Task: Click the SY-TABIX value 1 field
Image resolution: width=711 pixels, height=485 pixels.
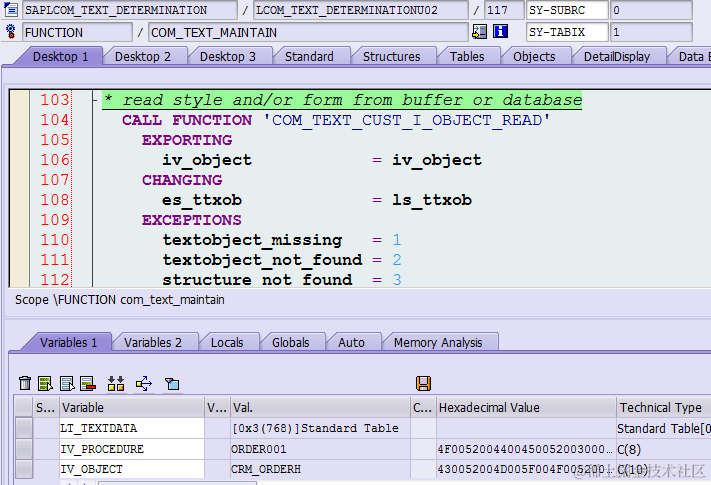Action: 651,32
